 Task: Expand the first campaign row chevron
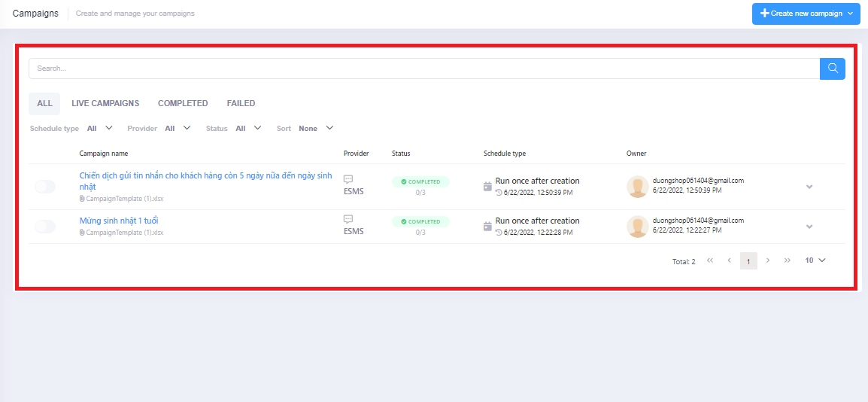point(809,187)
